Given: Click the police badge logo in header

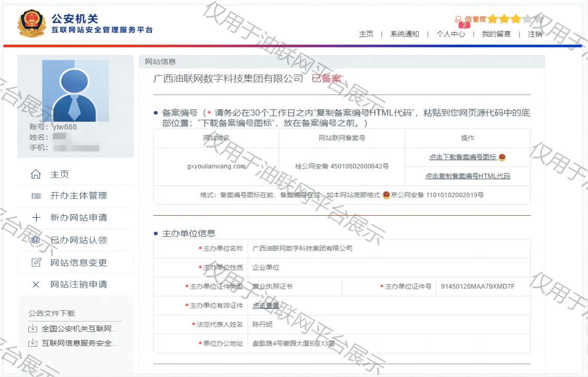Looking at the screenshot, I should 32,23.
